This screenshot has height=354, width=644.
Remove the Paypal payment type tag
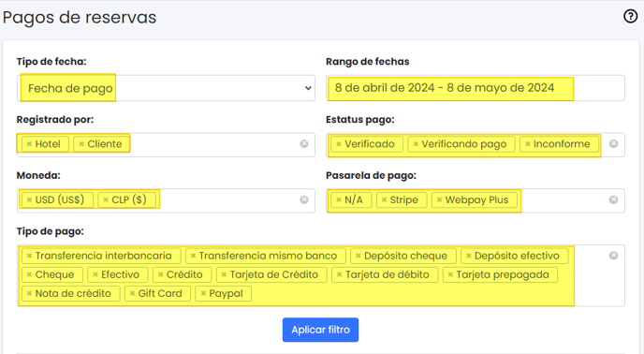[203, 293]
